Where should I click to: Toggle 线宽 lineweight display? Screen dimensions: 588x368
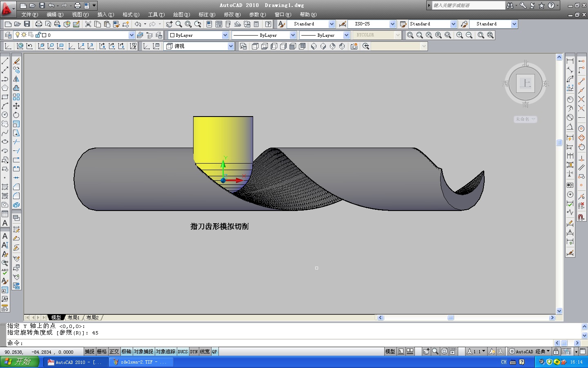click(205, 352)
